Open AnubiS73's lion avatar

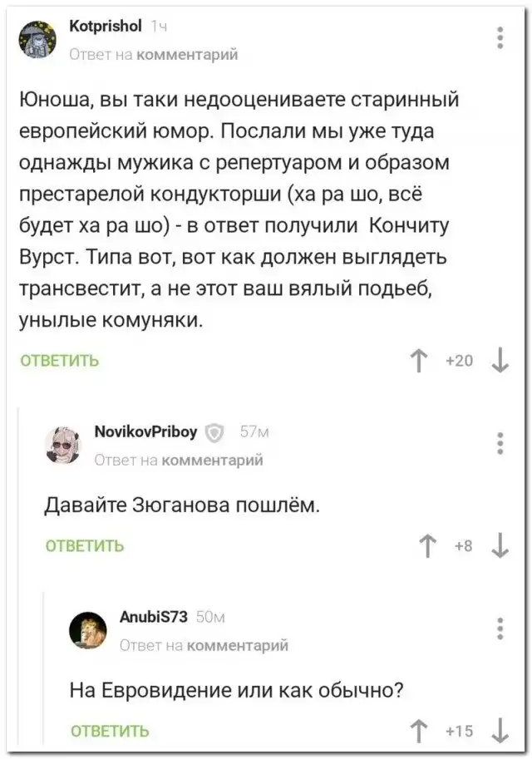89,629
